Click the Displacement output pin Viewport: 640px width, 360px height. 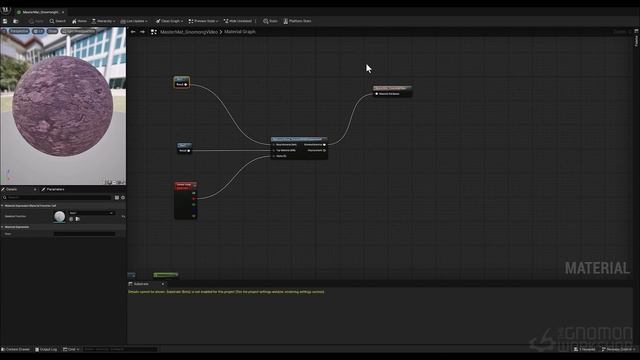324,151
